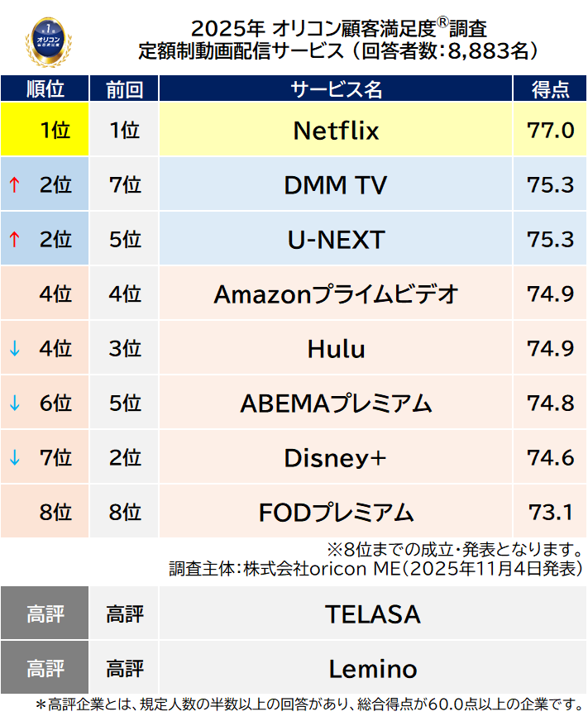Viewport: 588px width, 721px height.
Task: Select the 前回 column header
Action: coord(124,89)
